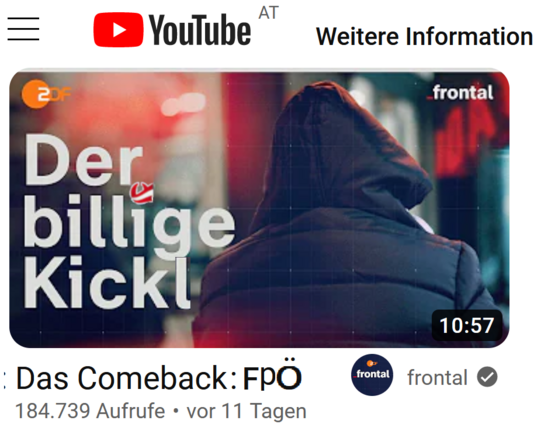Click the vor 11 Tagen upload date
This screenshot has height=431, width=534.
tap(247, 411)
